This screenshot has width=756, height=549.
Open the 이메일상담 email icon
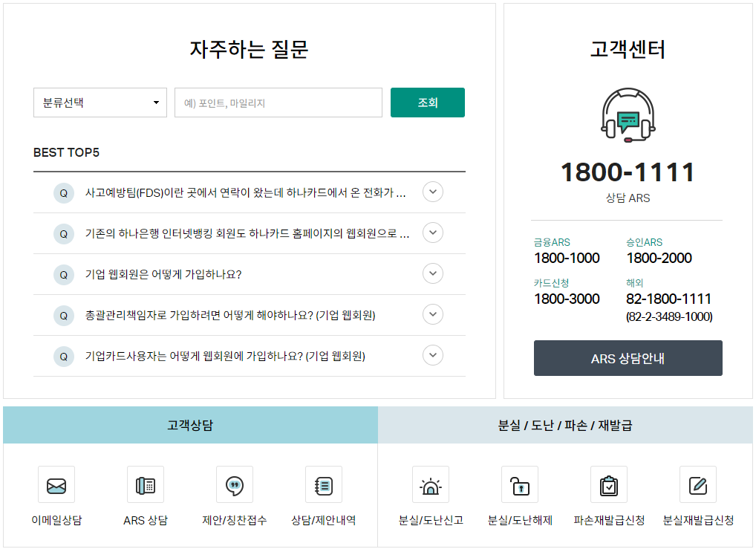56,484
